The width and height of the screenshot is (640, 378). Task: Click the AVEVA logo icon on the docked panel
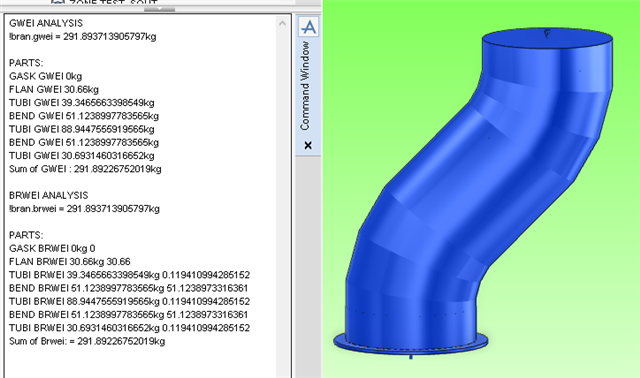(x=309, y=27)
